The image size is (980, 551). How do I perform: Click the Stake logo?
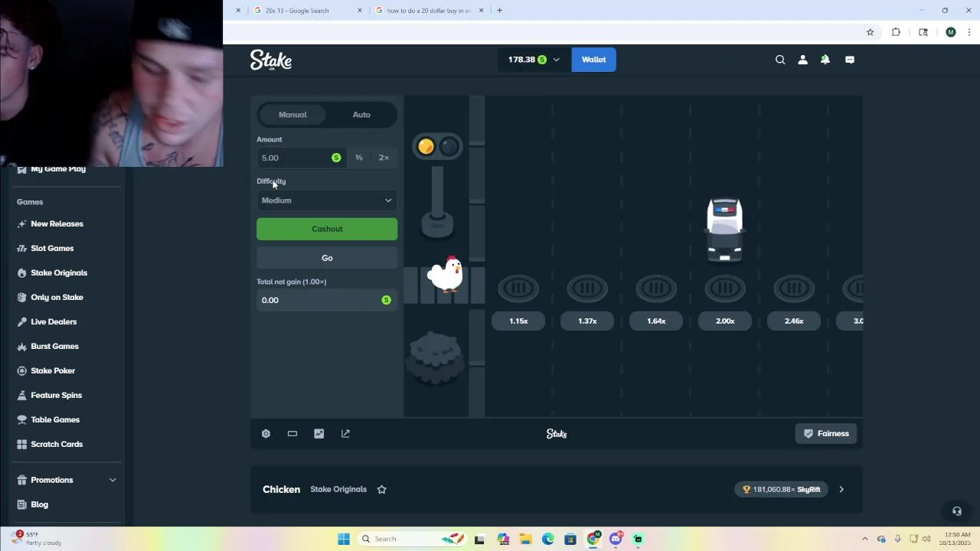271,60
